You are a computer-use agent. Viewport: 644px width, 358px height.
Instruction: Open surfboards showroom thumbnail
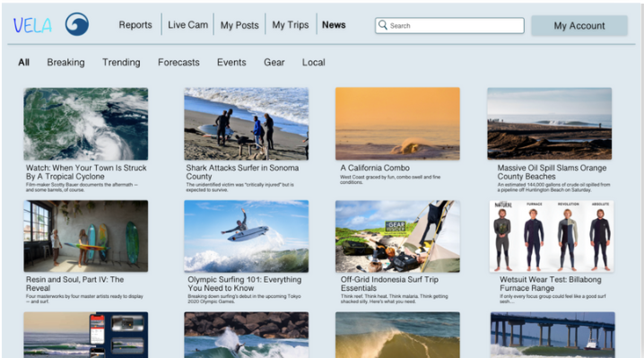pos(86,236)
